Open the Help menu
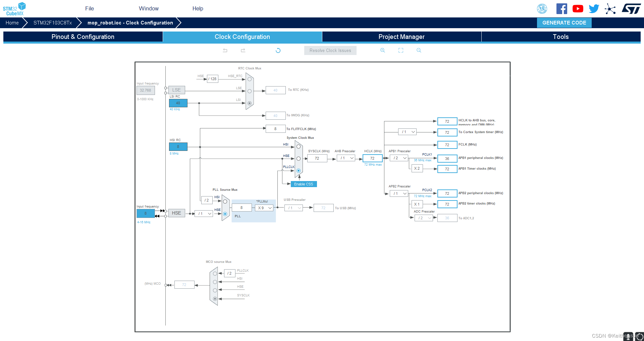This screenshot has width=644, height=341. pos(198,9)
